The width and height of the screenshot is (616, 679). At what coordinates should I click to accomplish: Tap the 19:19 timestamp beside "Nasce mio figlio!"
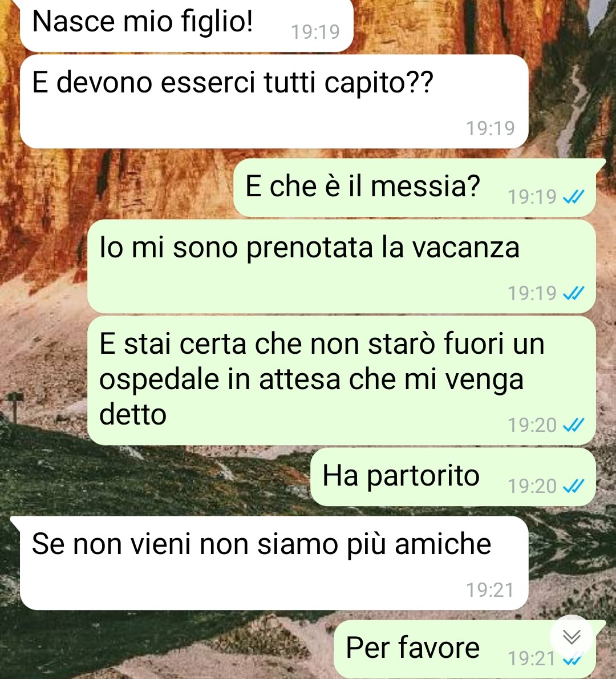[x=315, y=31]
